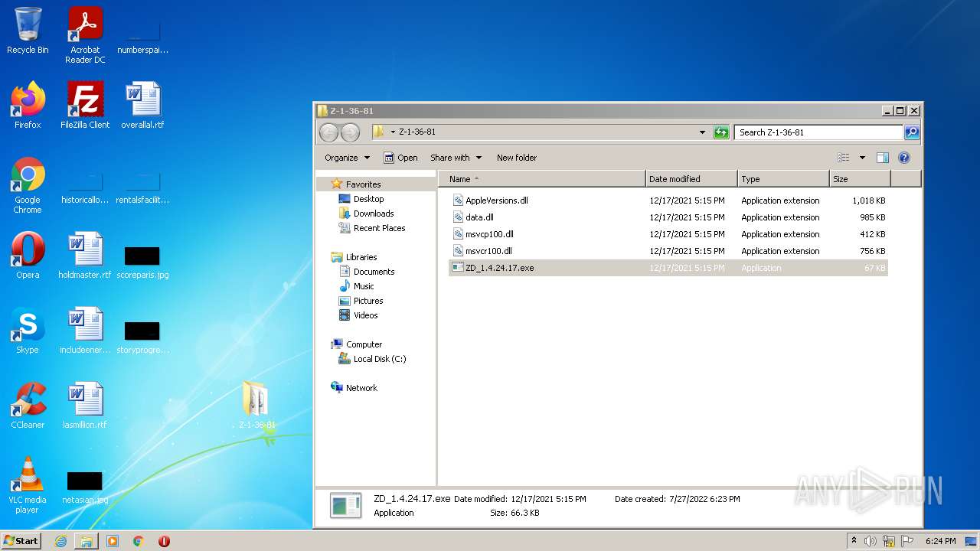This screenshot has height=551, width=980.
Task: Click the Start button
Action: tap(21, 541)
